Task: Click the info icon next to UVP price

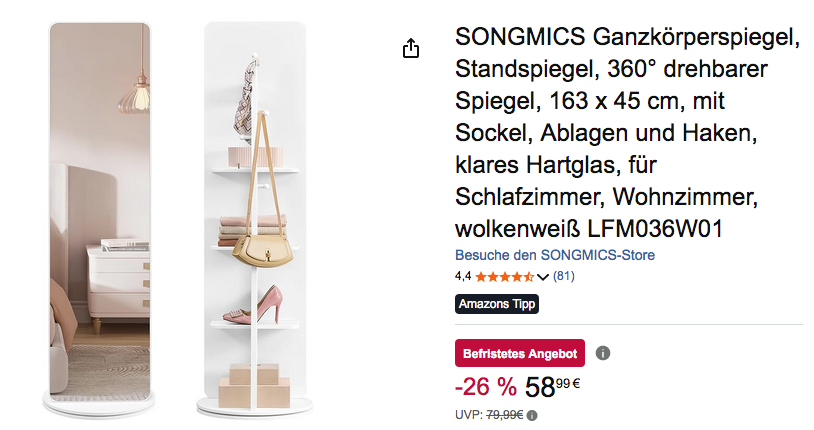Action: pyautogui.click(x=532, y=416)
